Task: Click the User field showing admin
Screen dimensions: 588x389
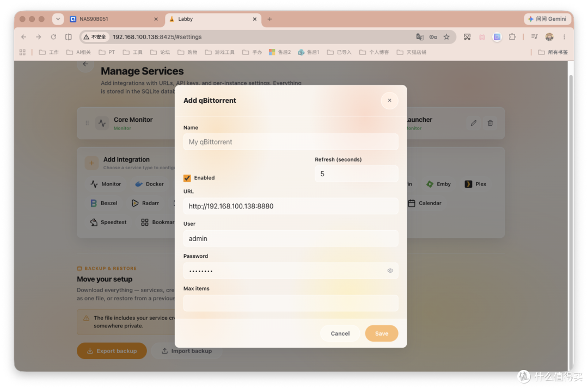Action: (291, 239)
